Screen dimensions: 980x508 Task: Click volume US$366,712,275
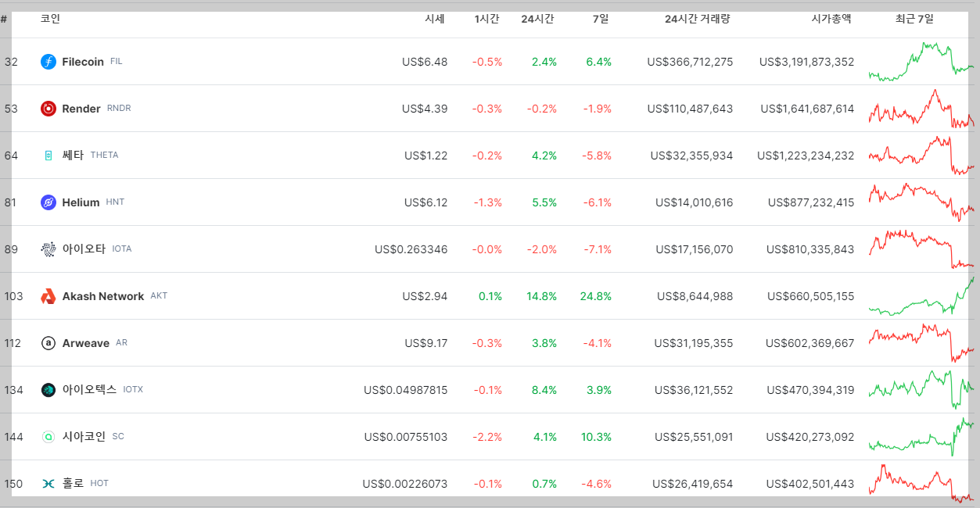(x=691, y=62)
